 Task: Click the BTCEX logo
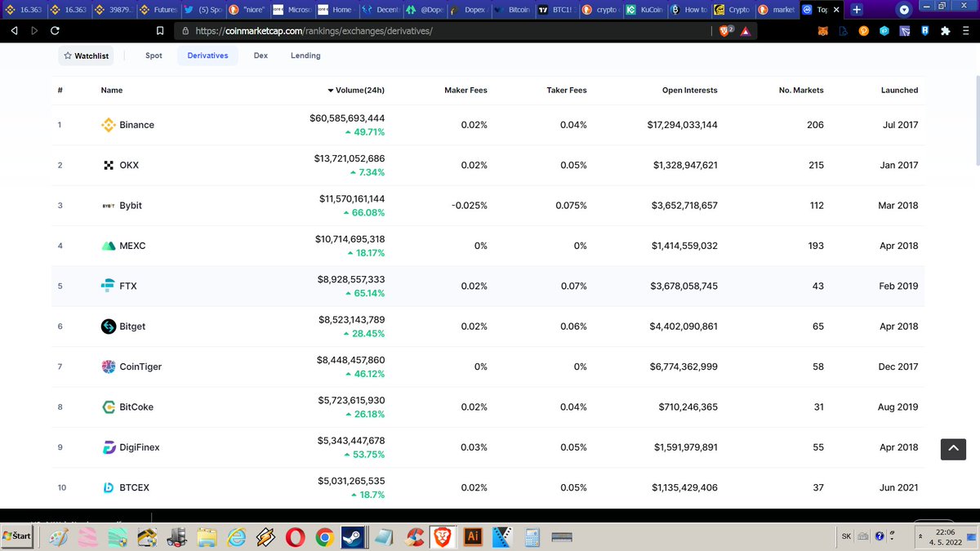pyautogui.click(x=108, y=487)
